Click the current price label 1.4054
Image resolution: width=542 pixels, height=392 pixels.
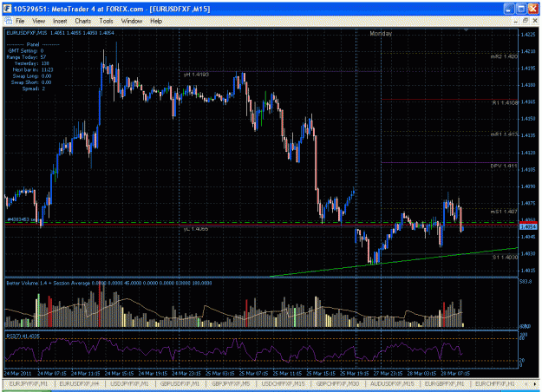[x=528, y=226]
